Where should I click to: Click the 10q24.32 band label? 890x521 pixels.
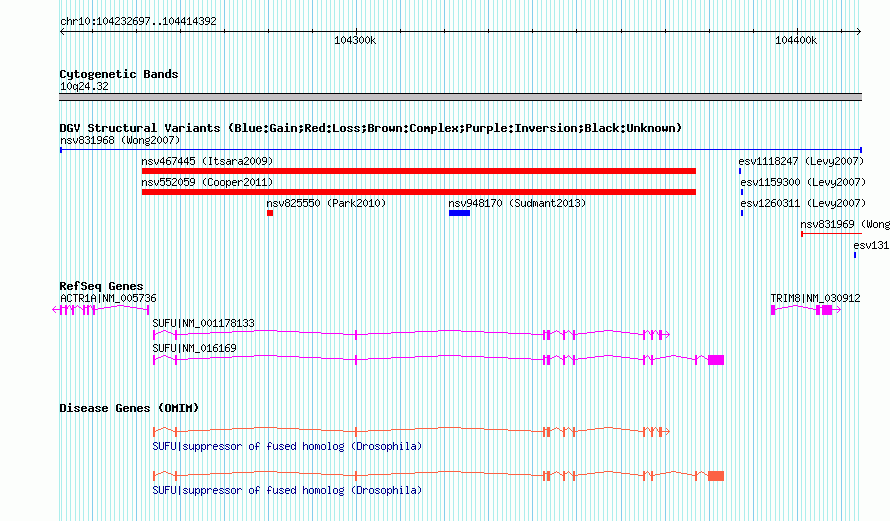84,86
